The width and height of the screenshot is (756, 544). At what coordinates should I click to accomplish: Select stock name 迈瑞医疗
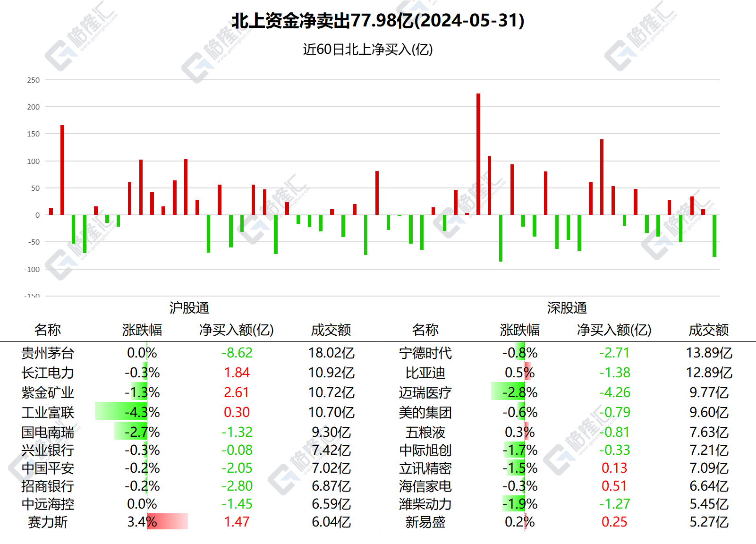[425, 392]
